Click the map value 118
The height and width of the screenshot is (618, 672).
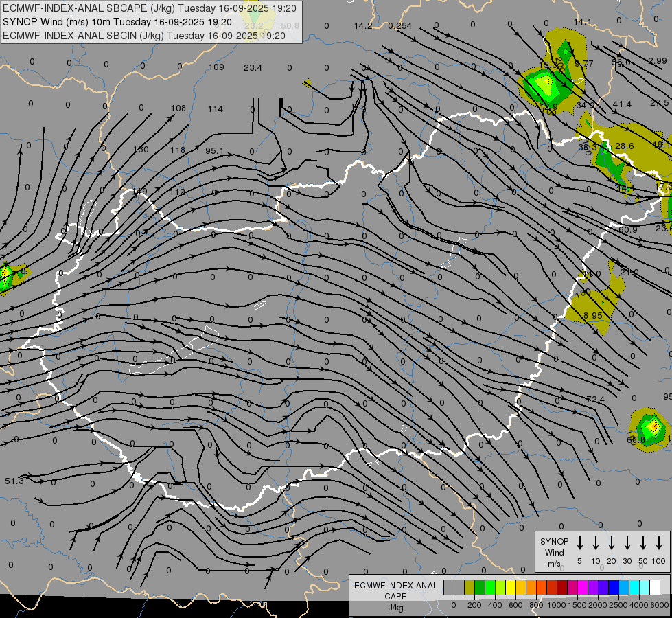(x=177, y=150)
